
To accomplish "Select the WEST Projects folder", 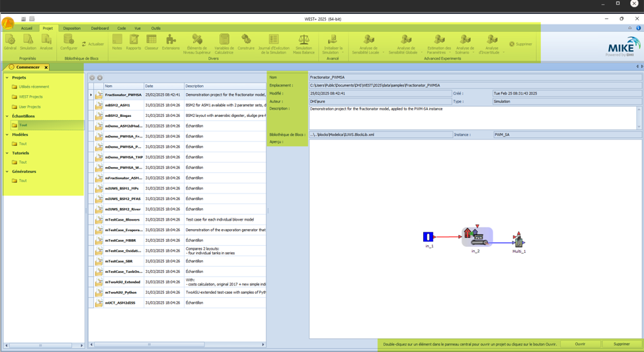I will [30, 97].
